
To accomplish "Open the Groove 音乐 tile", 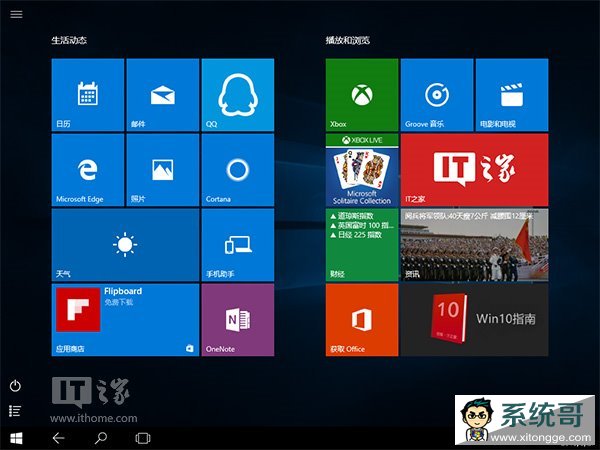I will coord(437,95).
